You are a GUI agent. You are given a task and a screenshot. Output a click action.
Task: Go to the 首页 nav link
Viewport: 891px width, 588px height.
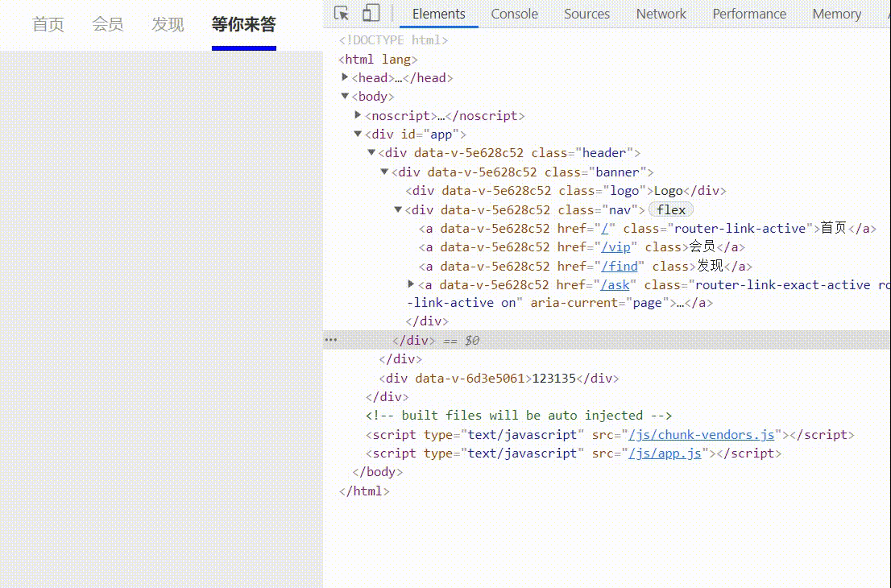[x=48, y=24]
